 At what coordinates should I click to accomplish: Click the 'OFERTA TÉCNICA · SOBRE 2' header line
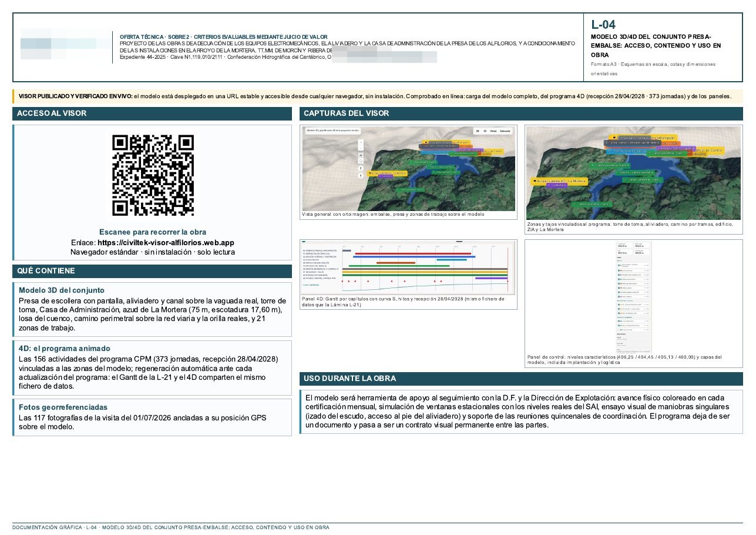click(223, 36)
